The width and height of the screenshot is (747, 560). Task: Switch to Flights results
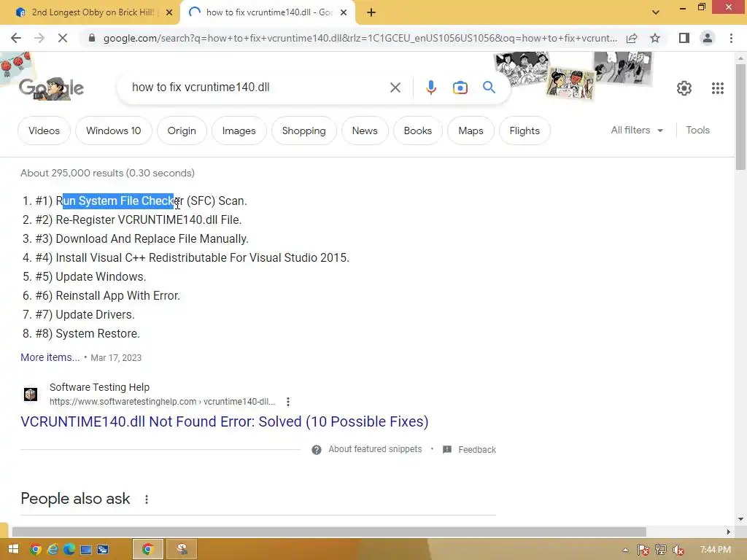tap(525, 131)
